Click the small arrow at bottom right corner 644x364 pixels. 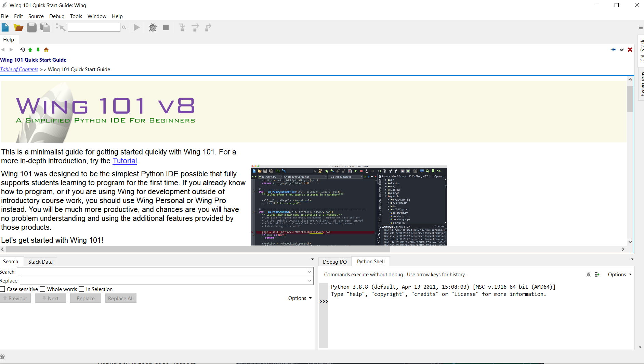click(640, 347)
